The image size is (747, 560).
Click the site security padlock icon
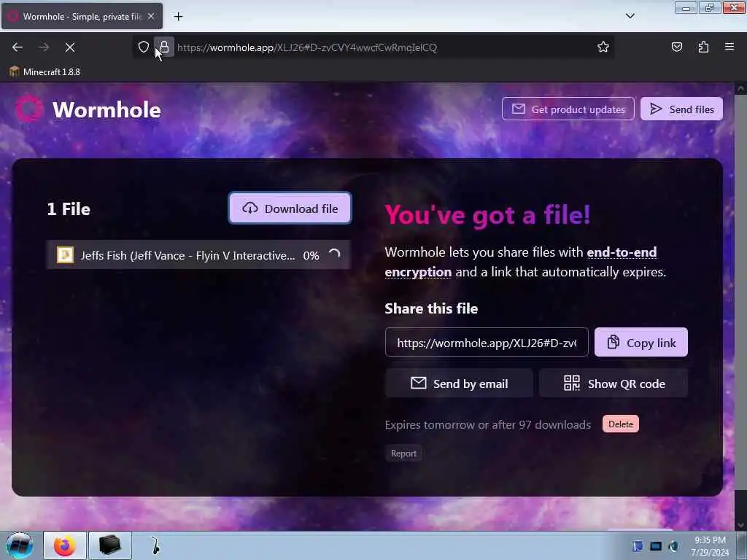tap(164, 47)
